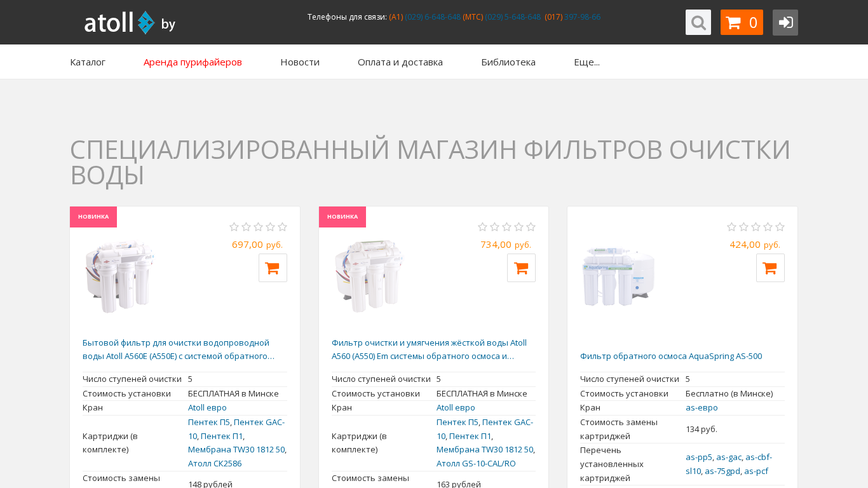Add the 734,00 руб. filter to cart
This screenshot has height=488, width=868.
[x=521, y=268]
